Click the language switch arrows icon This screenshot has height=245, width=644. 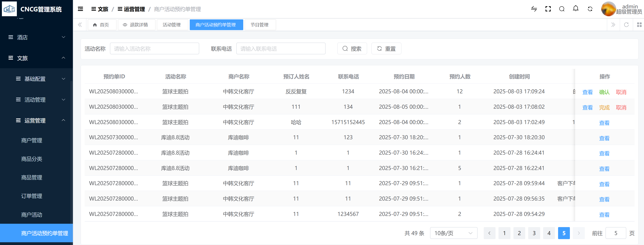[534, 9]
